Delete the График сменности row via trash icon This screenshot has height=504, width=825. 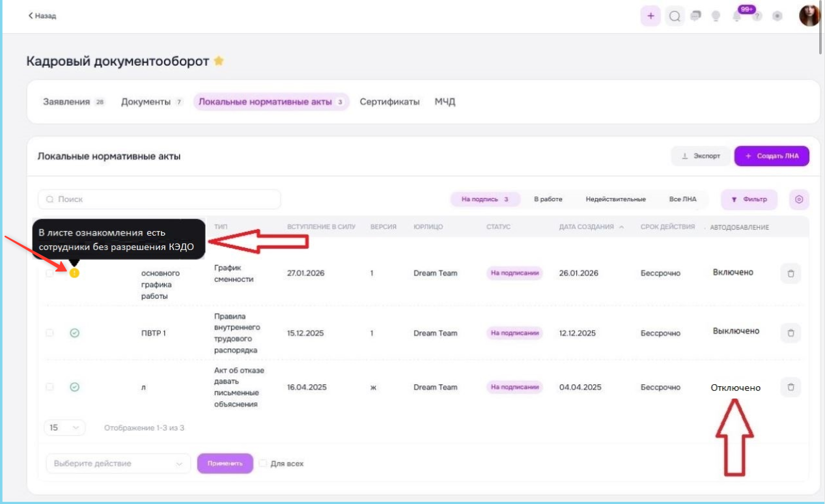(790, 273)
